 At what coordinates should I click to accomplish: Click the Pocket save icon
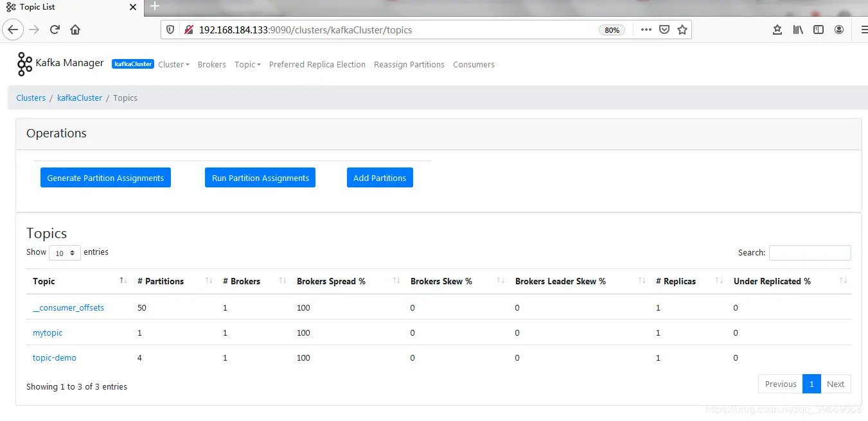point(664,30)
